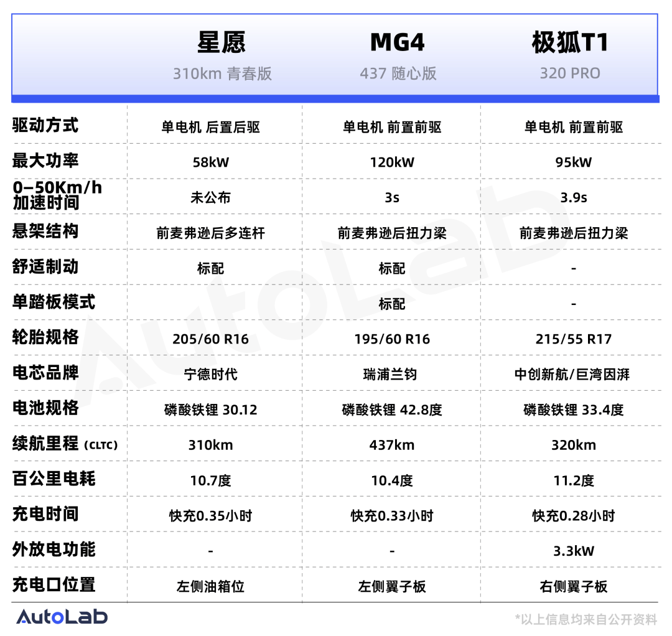Click the 120kW max power value
672x636 pixels.
391,162
